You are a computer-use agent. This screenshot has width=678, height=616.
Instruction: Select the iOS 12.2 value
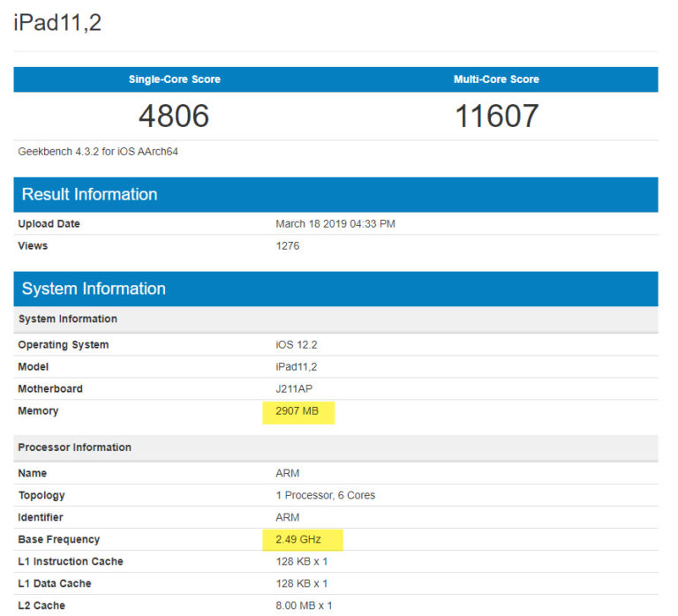(x=297, y=345)
